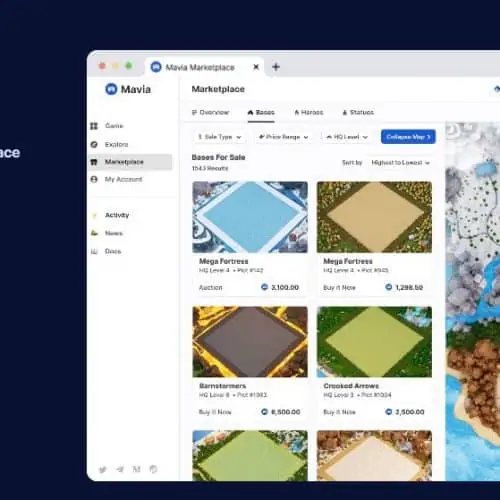The width and height of the screenshot is (500, 500).
Task: Click the world map panel
Action: tap(473, 301)
